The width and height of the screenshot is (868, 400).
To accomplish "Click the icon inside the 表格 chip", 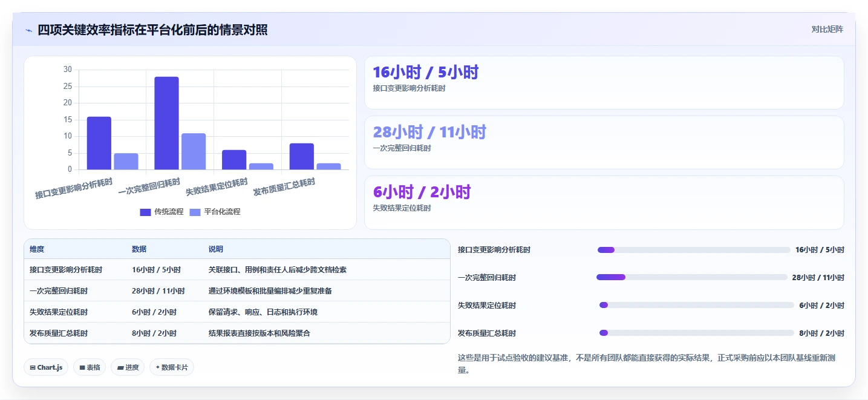I will coord(82,367).
